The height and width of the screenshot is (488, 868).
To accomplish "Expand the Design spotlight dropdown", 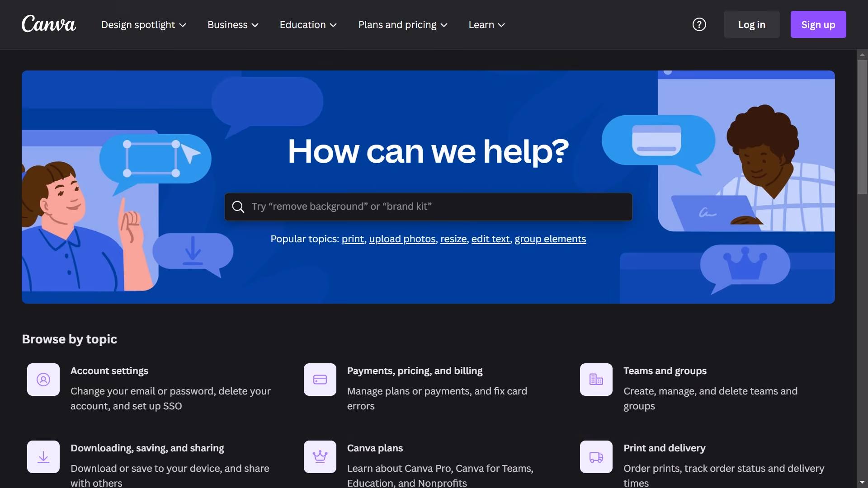I will 144,24.
